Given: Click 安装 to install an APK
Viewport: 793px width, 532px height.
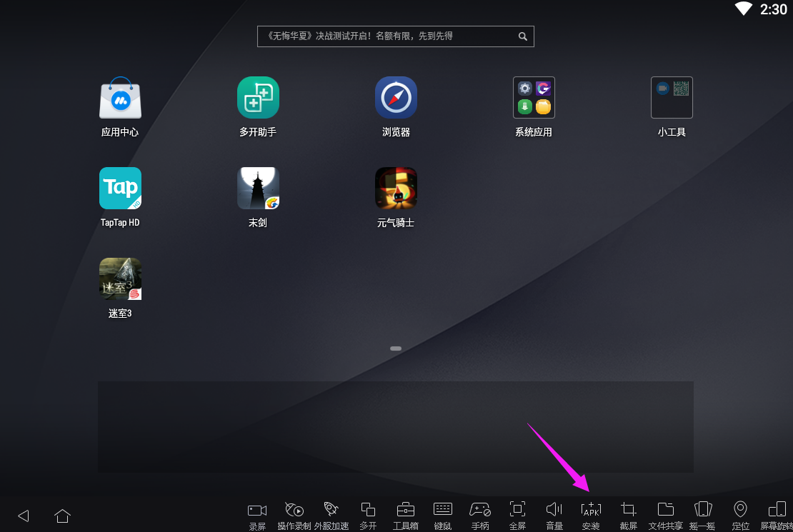Looking at the screenshot, I should 591,515.
